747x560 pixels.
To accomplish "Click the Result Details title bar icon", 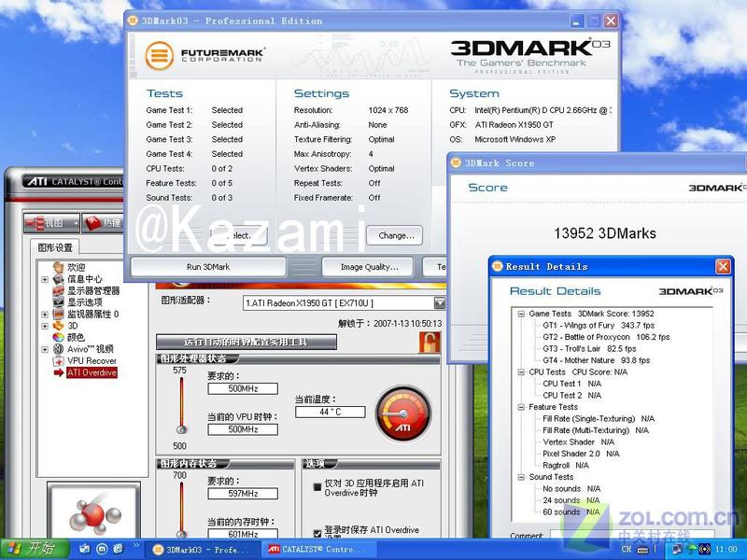I will pos(498,266).
